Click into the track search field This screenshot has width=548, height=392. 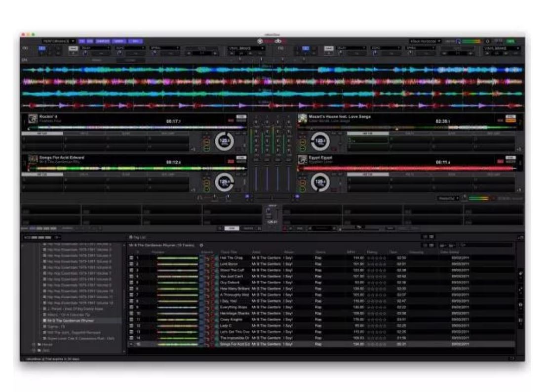coord(486,246)
